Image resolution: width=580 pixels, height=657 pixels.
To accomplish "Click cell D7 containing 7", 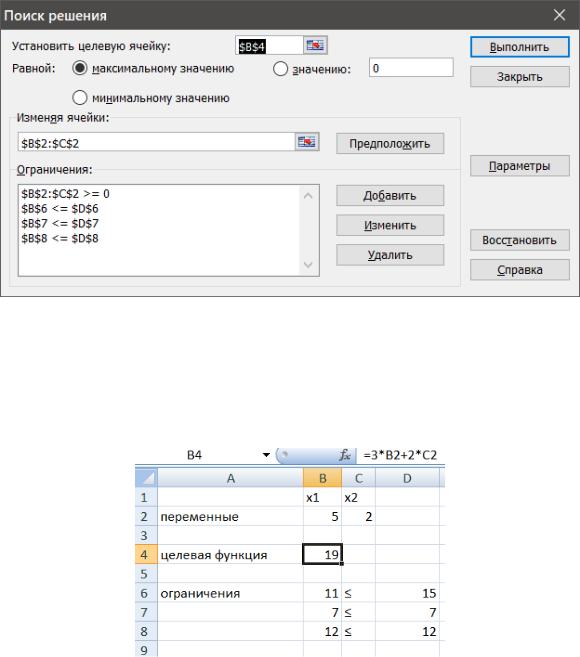I will coord(407,612).
